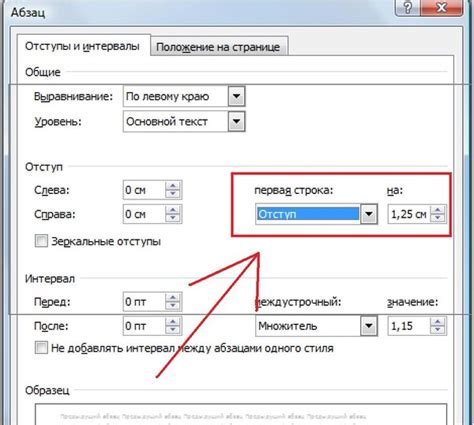Click the Образец preview box
474x425 pixels.
point(241,414)
